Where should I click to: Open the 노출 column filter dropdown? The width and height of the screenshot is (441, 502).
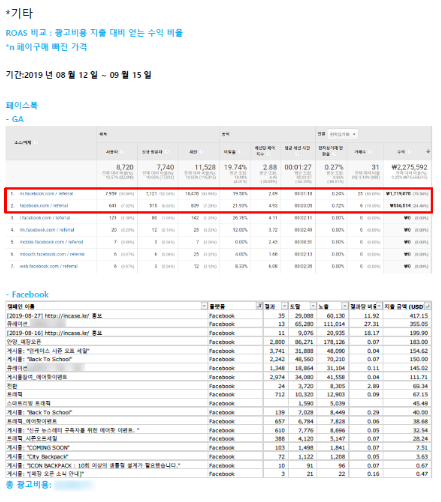[345, 306]
